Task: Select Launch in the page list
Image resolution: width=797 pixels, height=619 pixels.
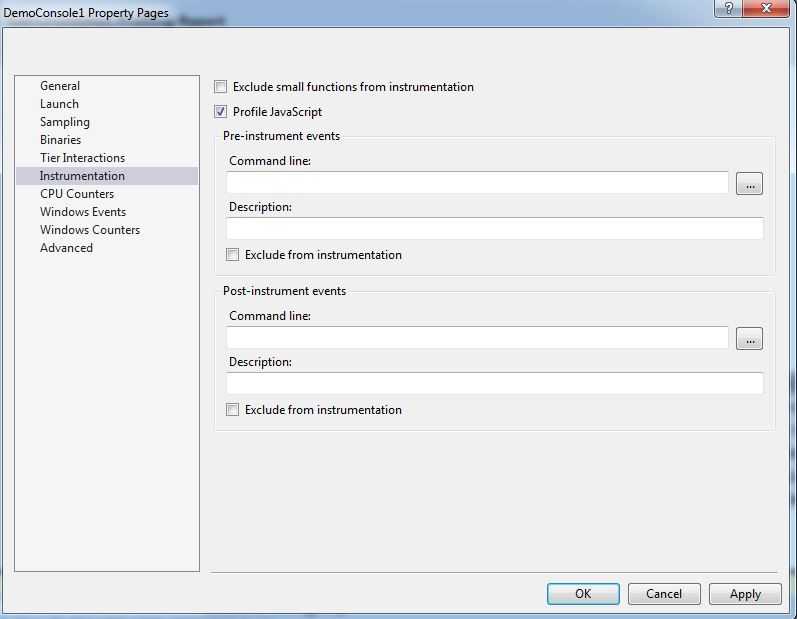Action: (59, 104)
